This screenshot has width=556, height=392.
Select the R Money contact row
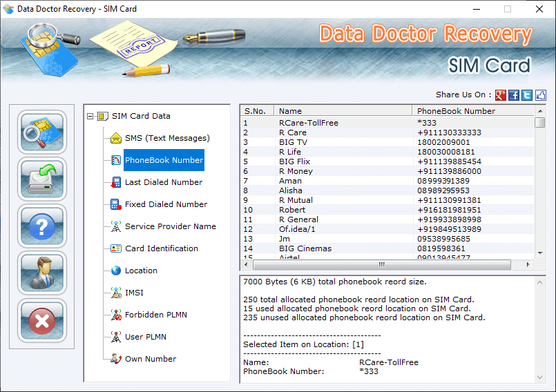pos(387,171)
